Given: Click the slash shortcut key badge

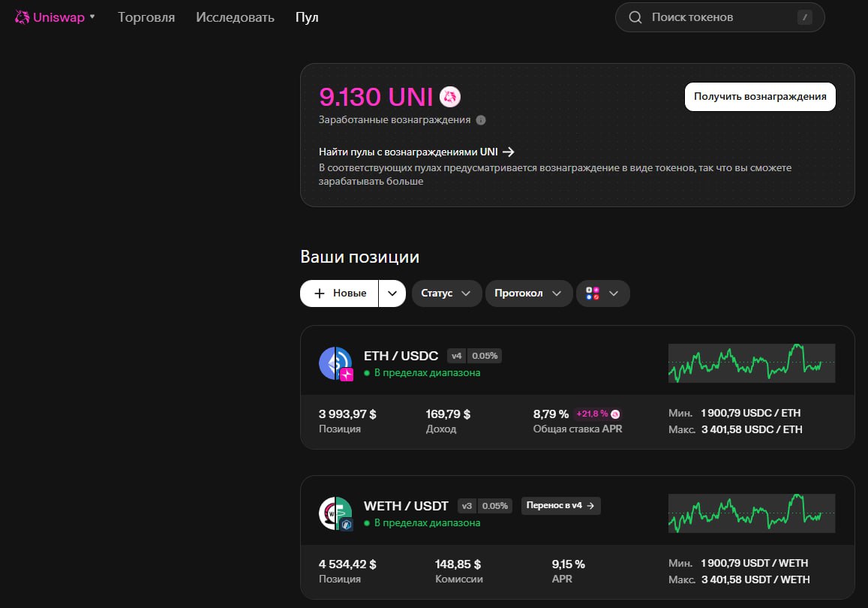Looking at the screenshot, I should tap(804, 17).
